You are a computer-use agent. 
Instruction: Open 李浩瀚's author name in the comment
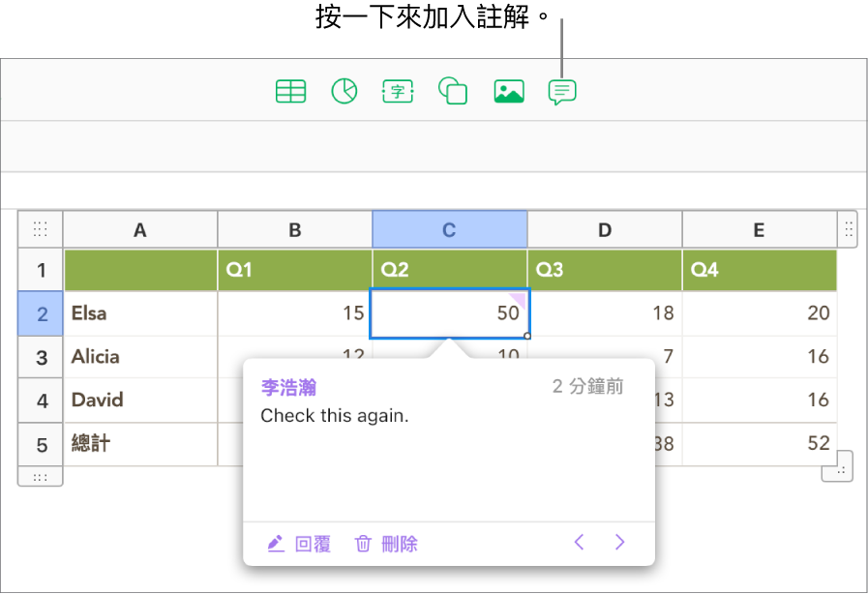coord(287,385)
